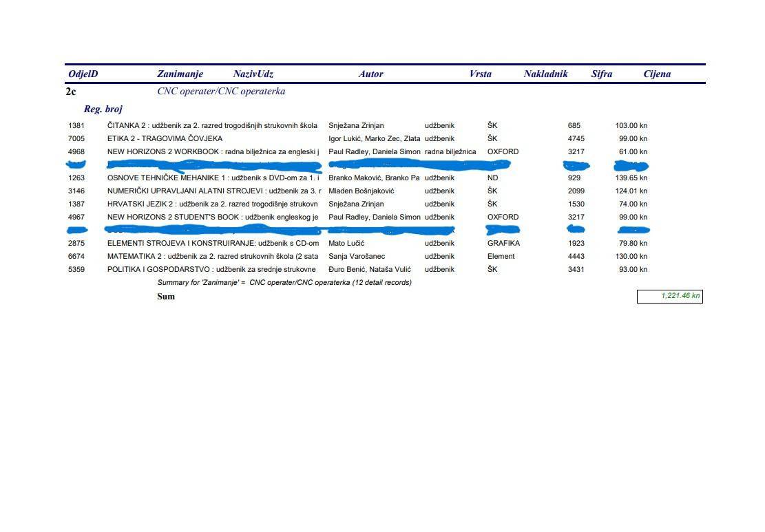765x532 pixels.
Task: Click author Mladen Bošnjaković
Action: pos(361,191)
